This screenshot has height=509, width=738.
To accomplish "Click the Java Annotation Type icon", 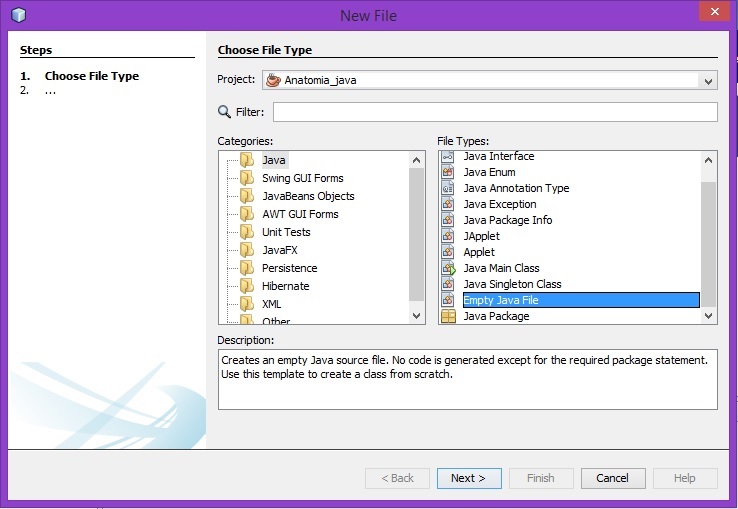I will pos(448,188).
